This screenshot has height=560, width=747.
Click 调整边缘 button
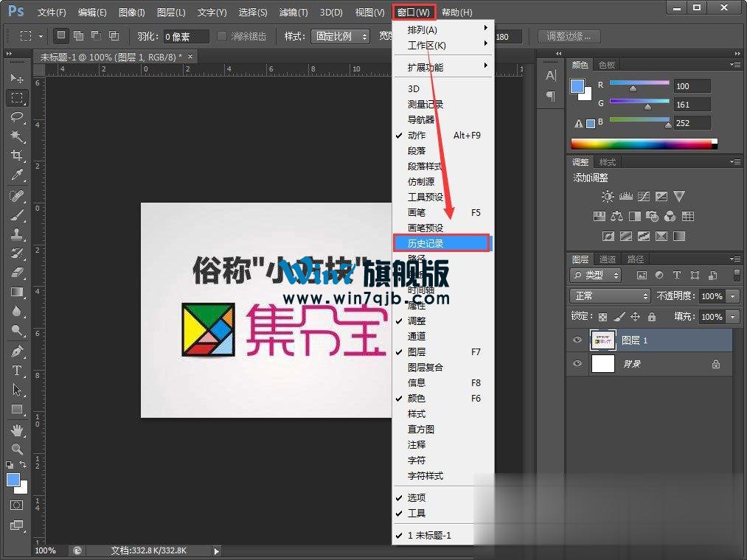coord(569,36)
